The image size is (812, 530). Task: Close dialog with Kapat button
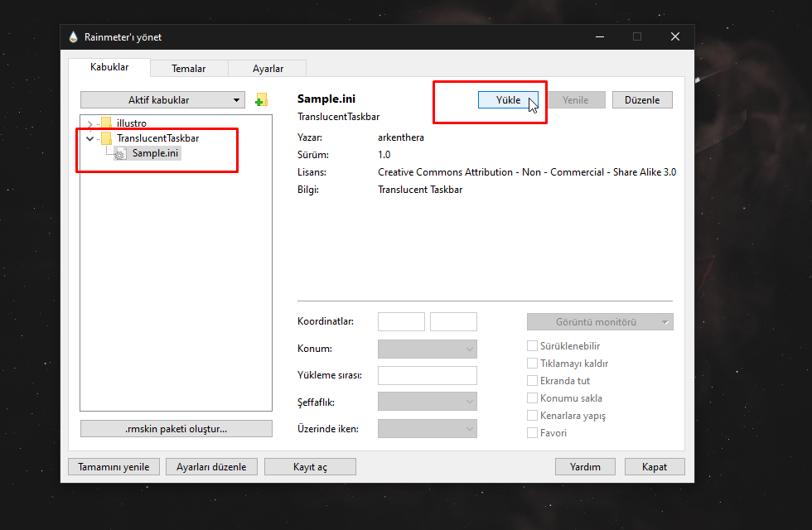[655, 467]
